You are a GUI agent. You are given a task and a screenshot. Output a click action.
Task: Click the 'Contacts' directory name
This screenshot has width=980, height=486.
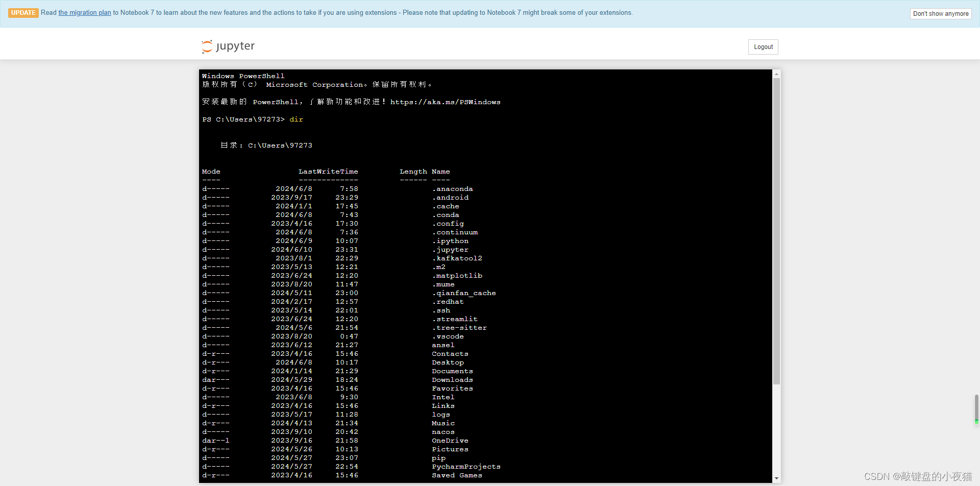tap(450, 354)
